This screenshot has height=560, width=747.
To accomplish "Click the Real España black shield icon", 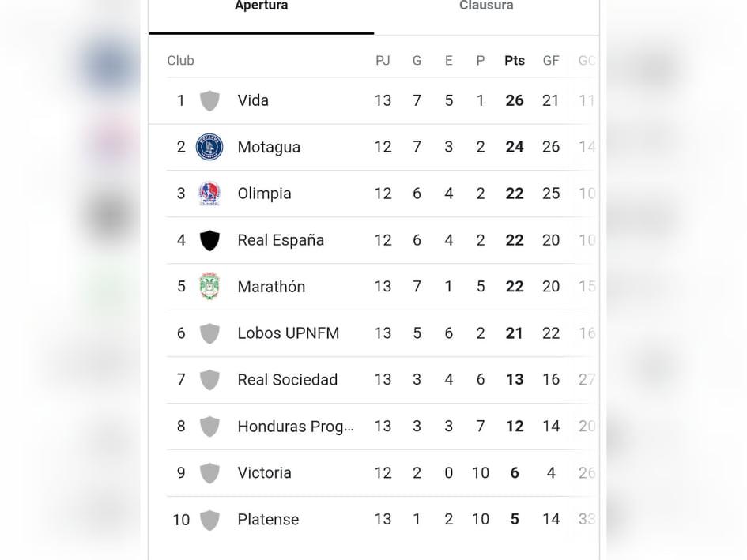I will [209, 240].
